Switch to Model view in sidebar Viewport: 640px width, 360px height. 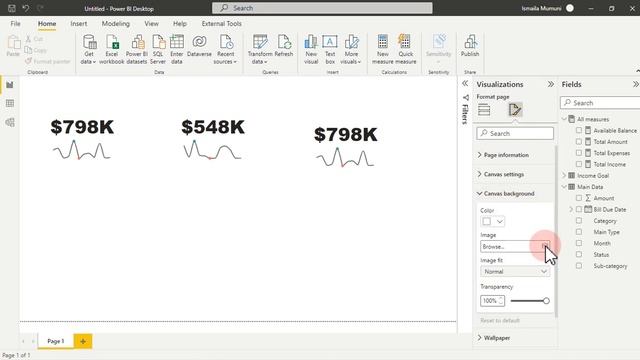coord(10,122)
